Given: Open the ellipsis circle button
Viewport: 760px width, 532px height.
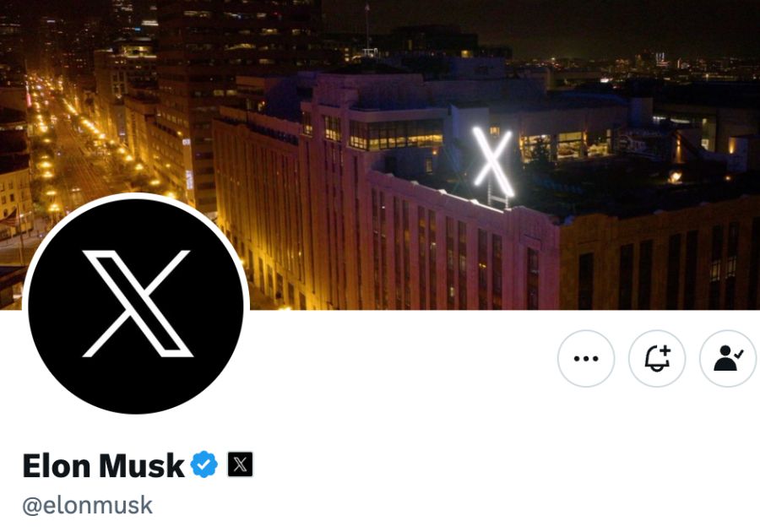Looking at the screenshot, I should click(x=586, y=359).
